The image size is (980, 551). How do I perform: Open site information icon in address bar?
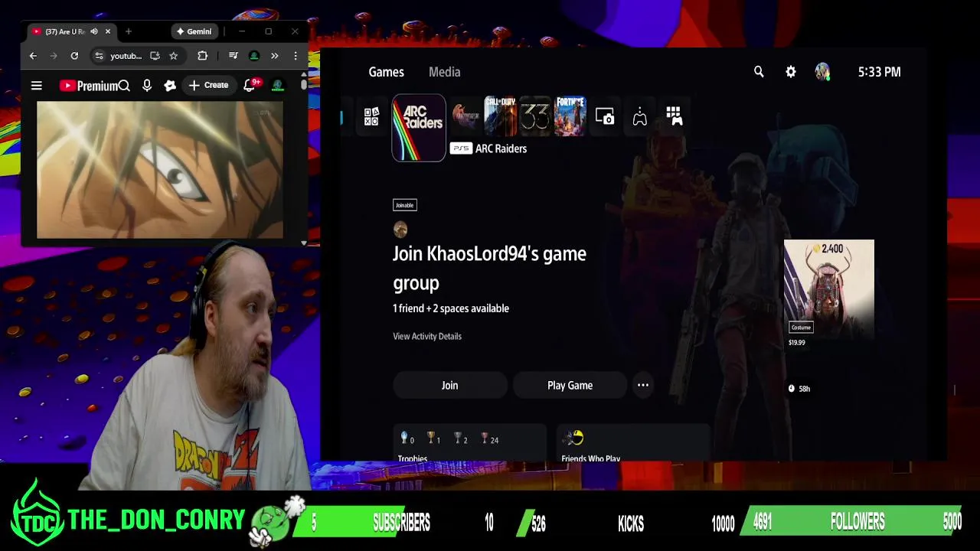(x=99, y=56)
